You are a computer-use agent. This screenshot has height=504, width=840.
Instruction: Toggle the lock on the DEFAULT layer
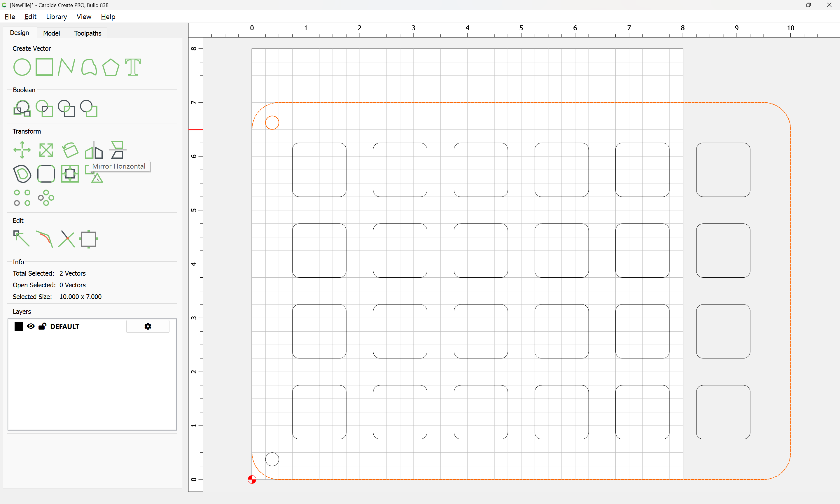click(x=43, y=326)
